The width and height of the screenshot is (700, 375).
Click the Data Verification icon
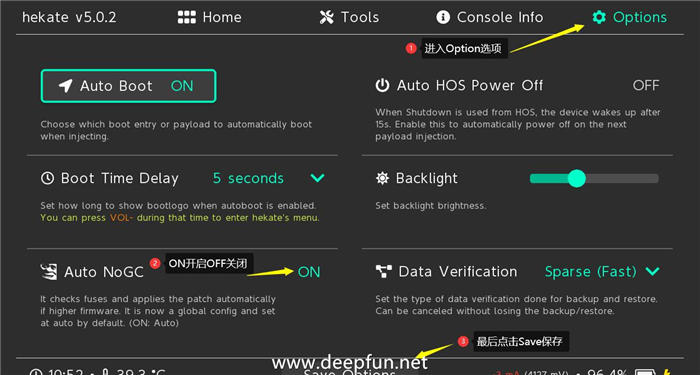(x=383, y=271)
